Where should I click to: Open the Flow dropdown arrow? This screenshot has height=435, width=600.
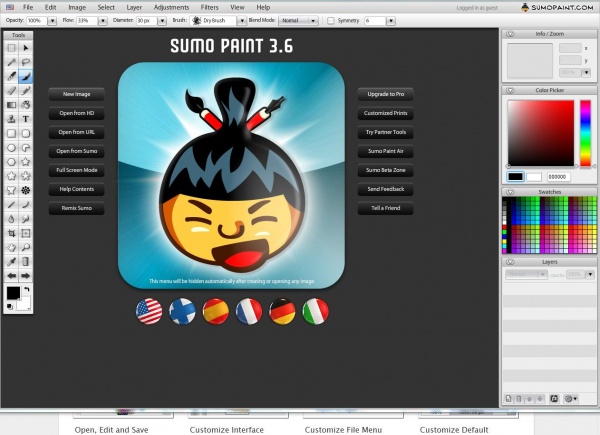point(103,21)
